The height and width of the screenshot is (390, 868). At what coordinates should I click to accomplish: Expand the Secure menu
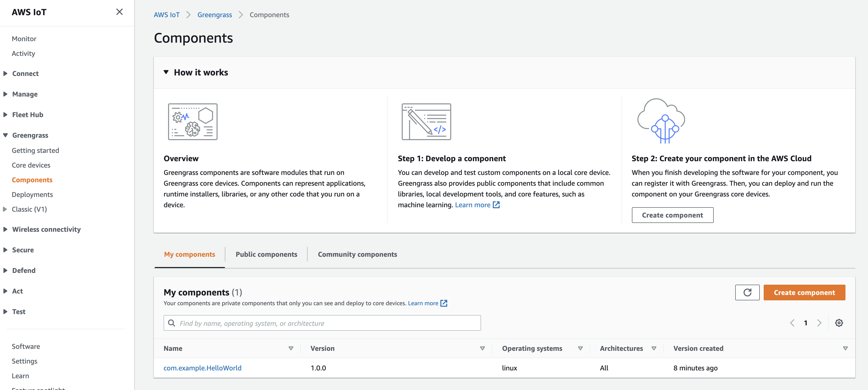(5, 250)
